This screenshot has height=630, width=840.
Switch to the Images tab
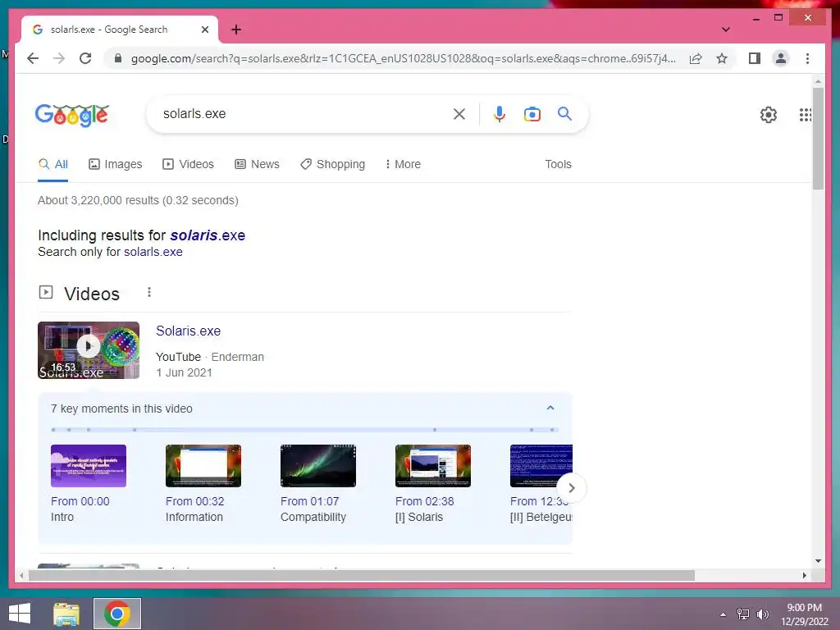click(x=115, y=164)
